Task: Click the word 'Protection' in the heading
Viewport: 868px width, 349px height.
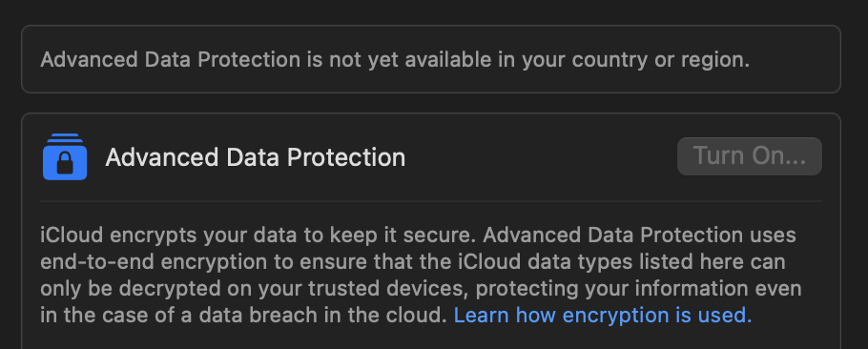Action: (x=346, y=157)
